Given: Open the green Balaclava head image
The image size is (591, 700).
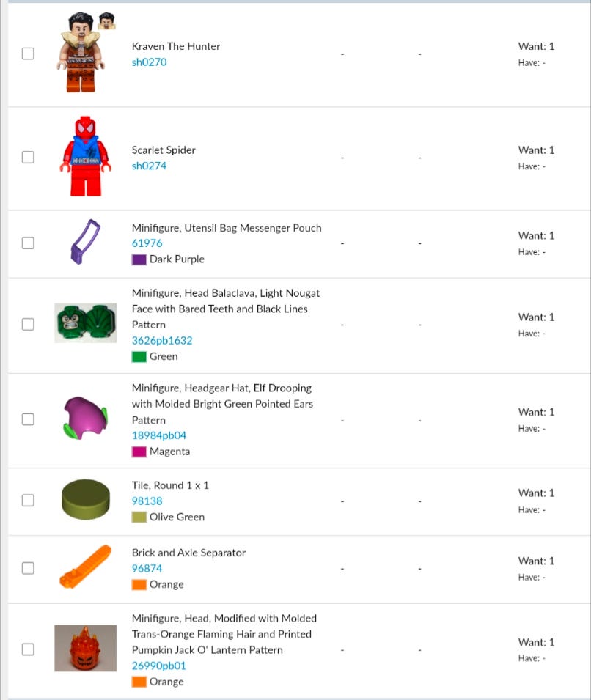Looking at the screenshot, I should pyautogui.click(x=85, y=323).
